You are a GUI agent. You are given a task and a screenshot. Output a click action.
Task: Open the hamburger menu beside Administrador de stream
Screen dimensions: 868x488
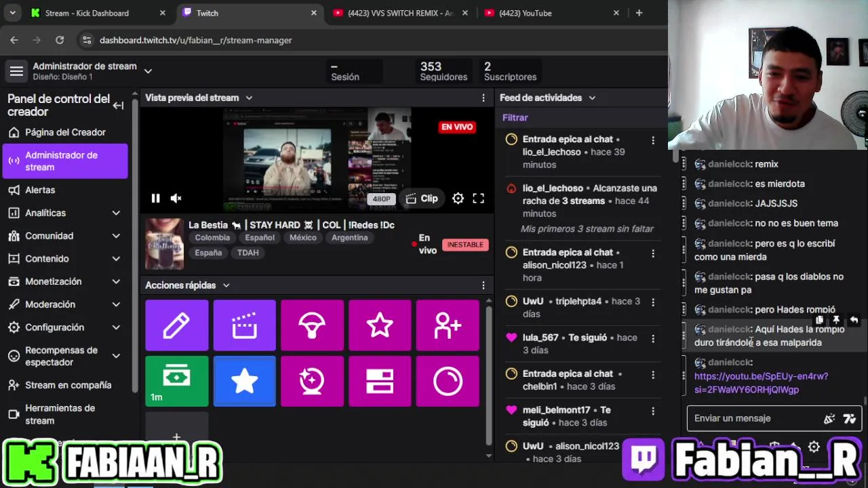pyautogui.click(x=16, y=71)
